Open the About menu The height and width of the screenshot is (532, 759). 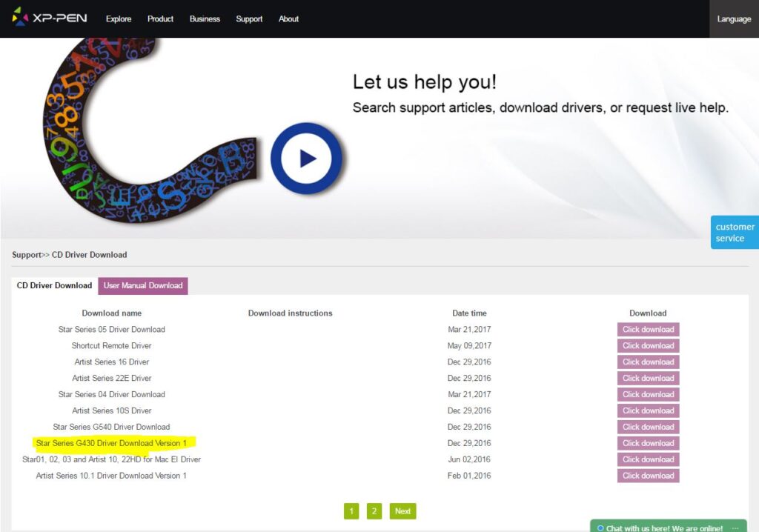pos(288,19)
